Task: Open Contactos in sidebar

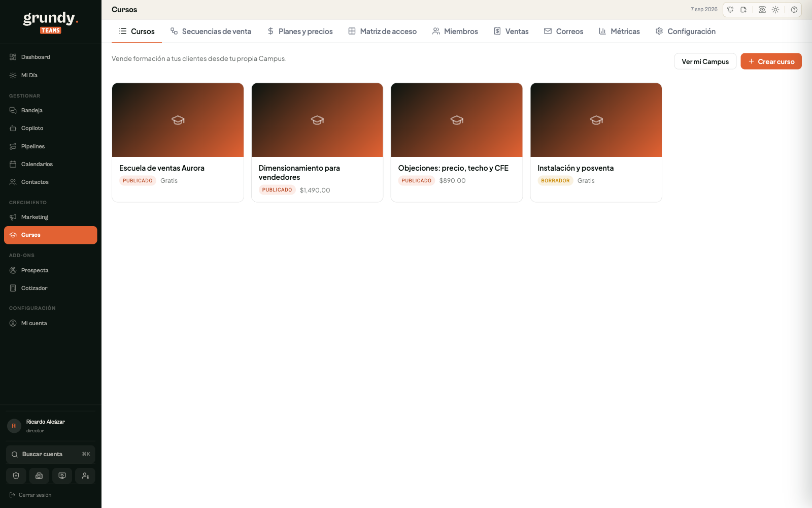Action: click(50, 182)
